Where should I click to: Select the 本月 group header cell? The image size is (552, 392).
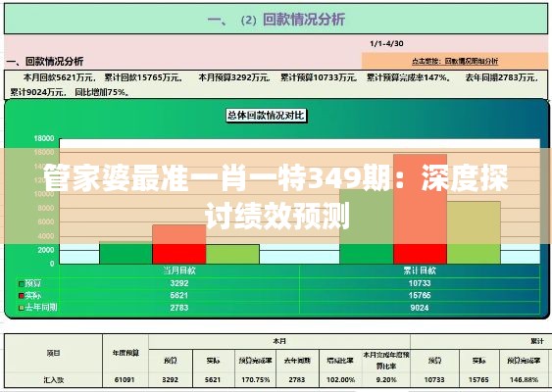click(x=279, y=341)
